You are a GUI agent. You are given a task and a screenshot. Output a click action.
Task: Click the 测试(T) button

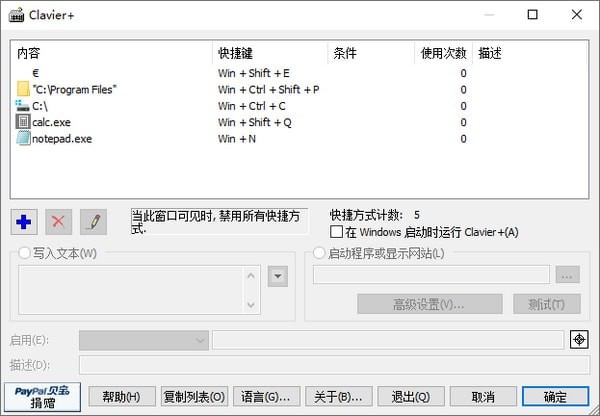pyautogui.click(x=547, y=304)
